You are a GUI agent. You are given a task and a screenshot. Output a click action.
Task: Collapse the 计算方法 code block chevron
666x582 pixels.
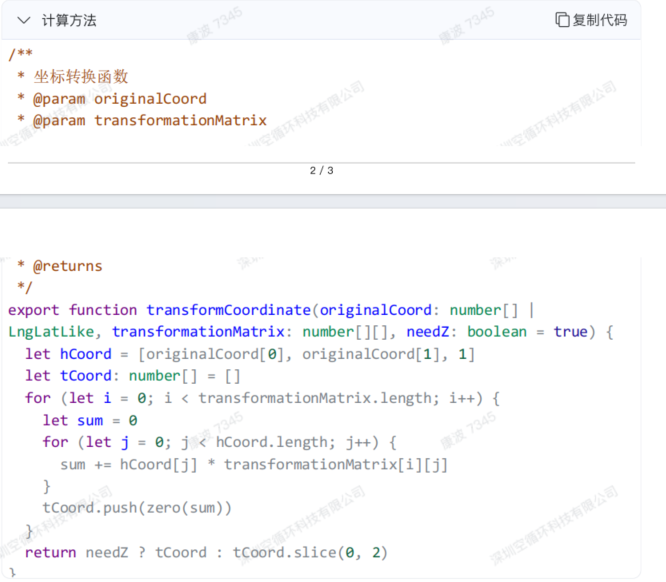point(24,20)
